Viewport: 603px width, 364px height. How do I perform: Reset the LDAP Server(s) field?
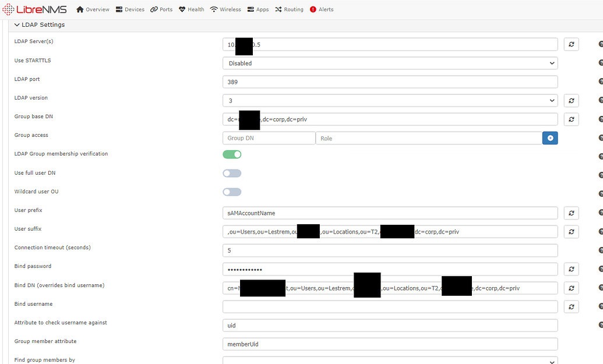(571, 44)
